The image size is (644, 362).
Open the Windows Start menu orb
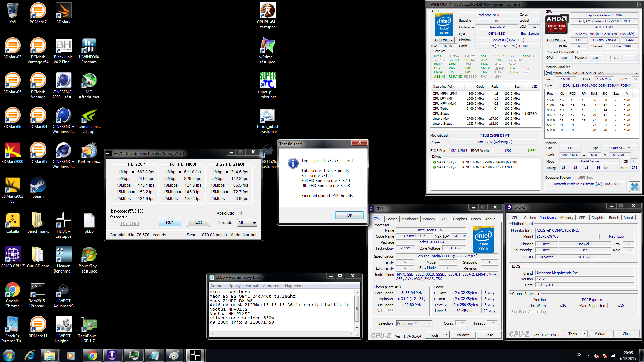(x=9, y=355)
